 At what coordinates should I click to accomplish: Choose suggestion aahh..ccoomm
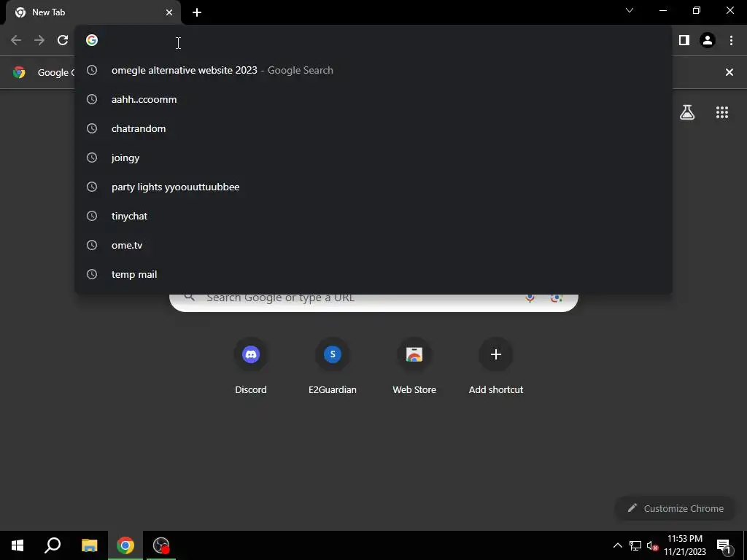tap(373, 99)
